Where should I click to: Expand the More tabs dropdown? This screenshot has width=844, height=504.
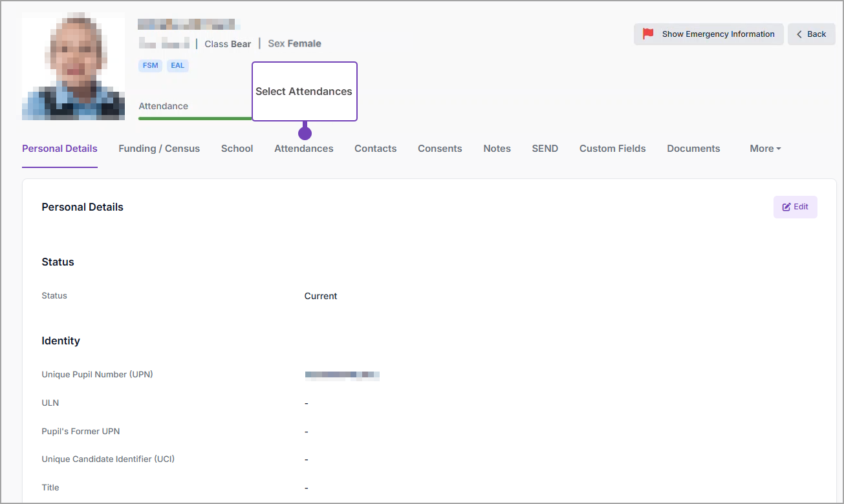point(765,149)
